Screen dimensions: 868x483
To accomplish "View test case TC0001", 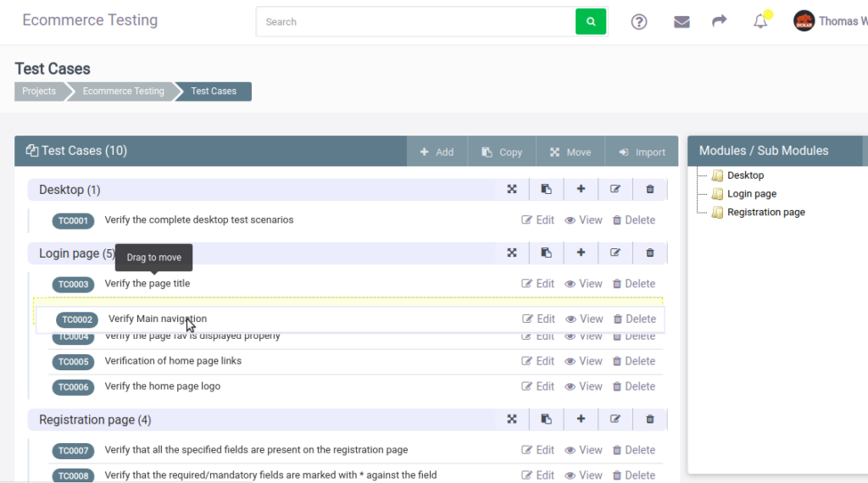I will tap(583, 220).
